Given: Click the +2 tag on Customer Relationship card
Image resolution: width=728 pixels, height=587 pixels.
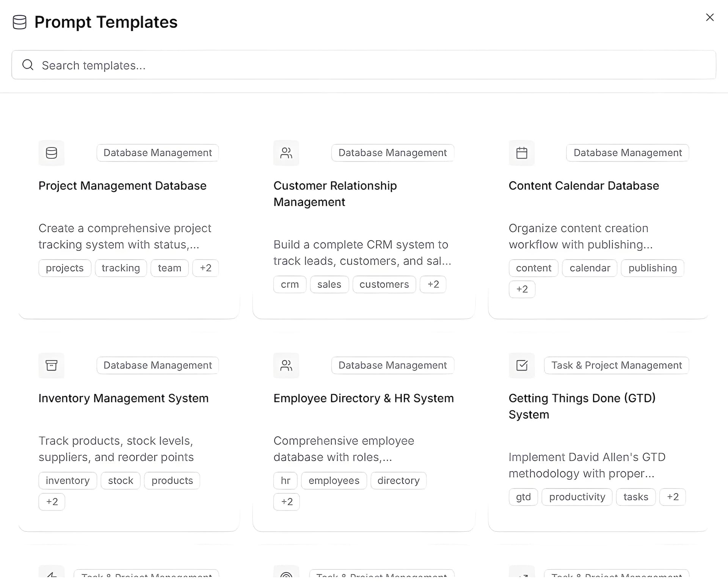Looking at the screenshot, I should click(x=433, y=284).
